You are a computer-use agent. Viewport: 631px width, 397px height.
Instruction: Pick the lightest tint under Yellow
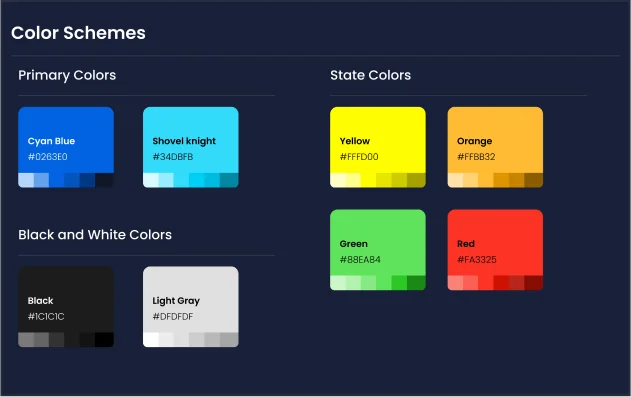tap(338, 180)
